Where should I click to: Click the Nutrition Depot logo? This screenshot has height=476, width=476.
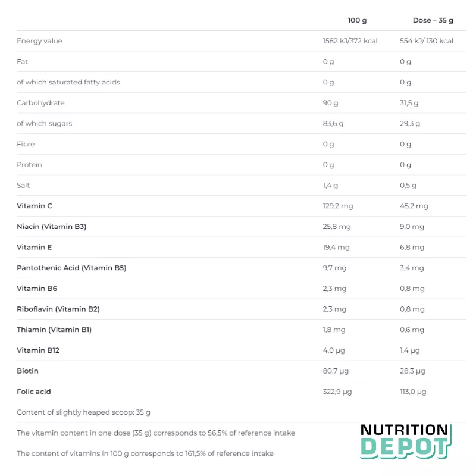pyautogui.click(x=406, y=441)
